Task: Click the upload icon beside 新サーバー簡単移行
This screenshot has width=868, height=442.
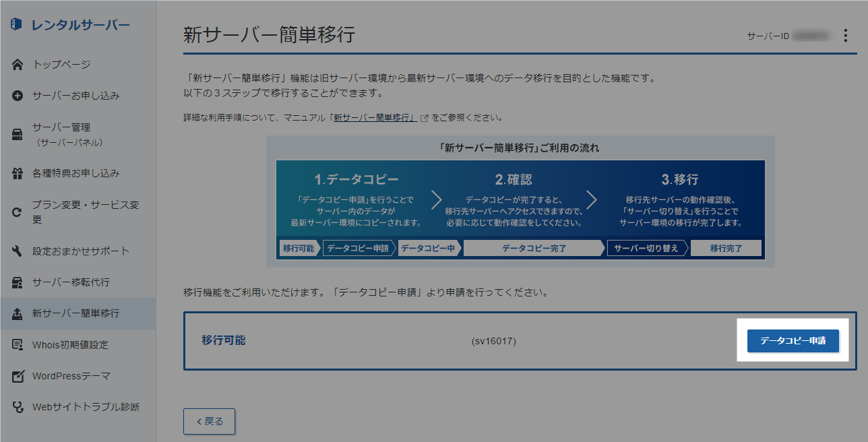Action: 15,313
